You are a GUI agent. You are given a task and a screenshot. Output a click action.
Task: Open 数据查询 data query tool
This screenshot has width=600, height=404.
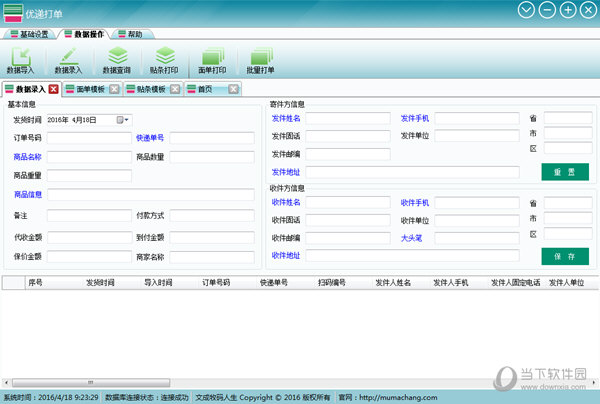(x=117, y=60)
